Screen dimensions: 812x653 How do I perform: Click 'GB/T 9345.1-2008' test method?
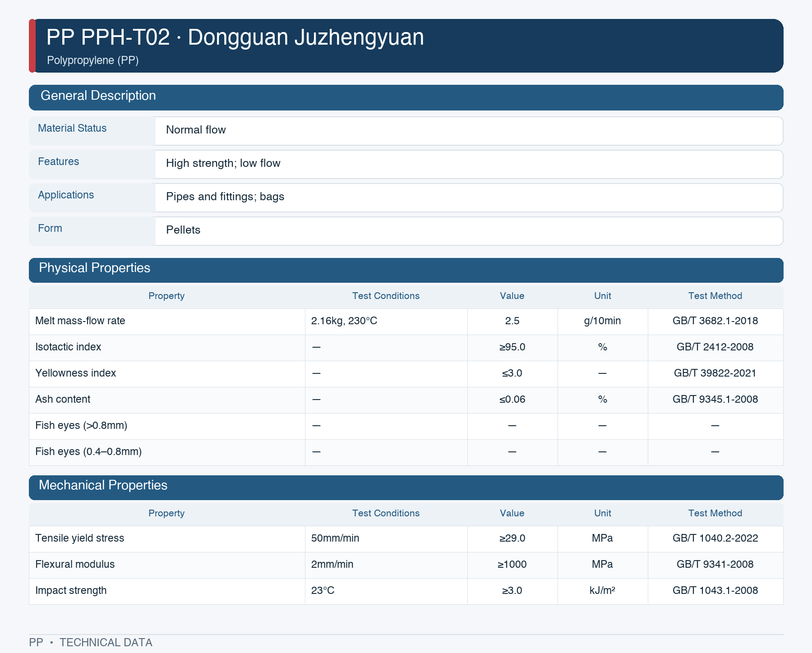[x=715, y=399]
